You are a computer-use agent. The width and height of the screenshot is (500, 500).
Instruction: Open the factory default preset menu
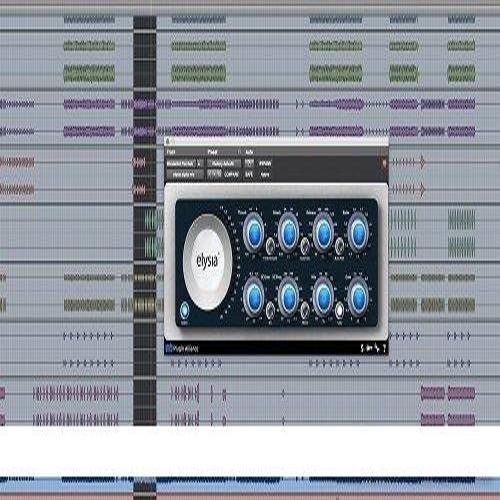(224, 163)
